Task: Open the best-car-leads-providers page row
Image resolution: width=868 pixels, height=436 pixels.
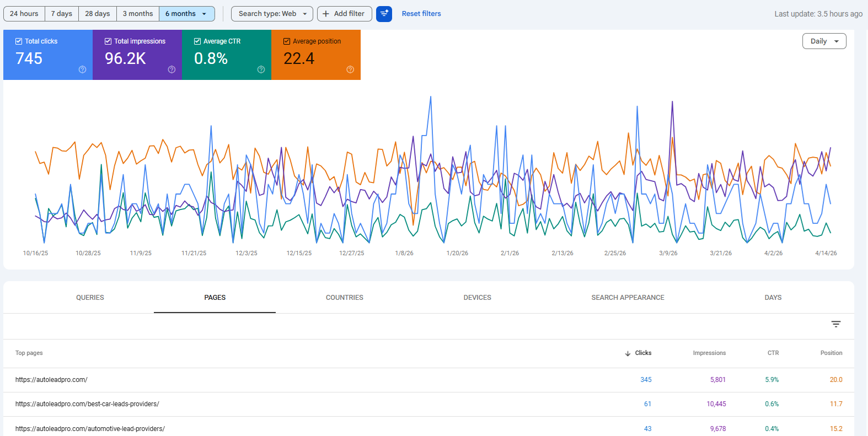Action: click(87, 404)
